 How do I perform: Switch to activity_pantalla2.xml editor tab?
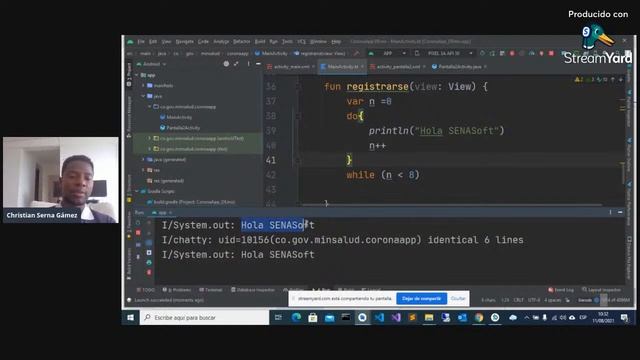pyautogui.click(x=398, y=67)
